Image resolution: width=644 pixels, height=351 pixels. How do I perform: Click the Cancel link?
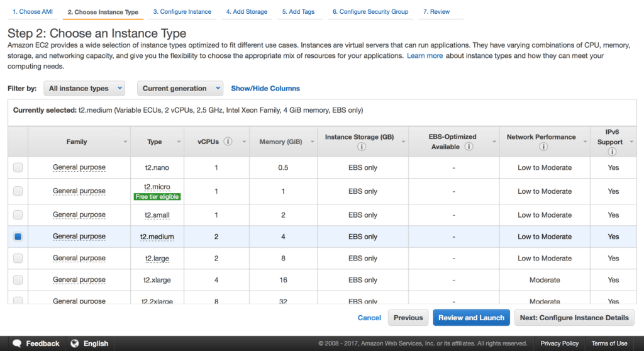click(369, 318)
